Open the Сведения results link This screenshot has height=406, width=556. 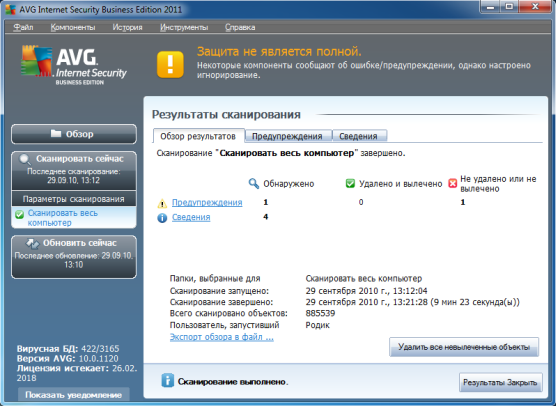coord(191,217)
